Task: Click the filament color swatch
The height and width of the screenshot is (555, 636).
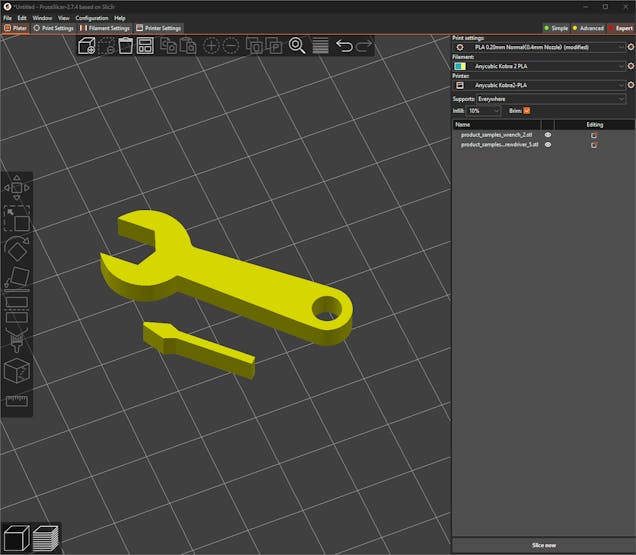Action: [460, 66]
